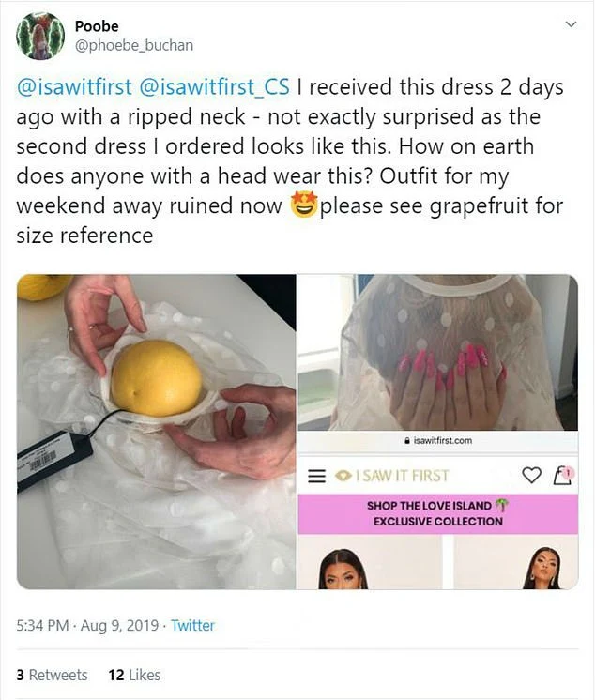595x700 pixels.
Task: Open the grapefruit dress photo
Action: pos(156,432)
